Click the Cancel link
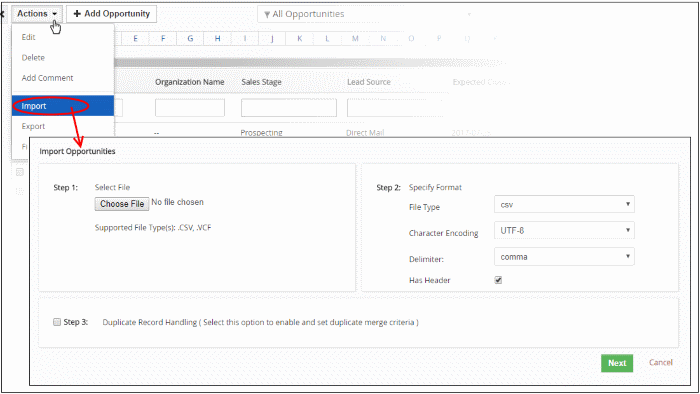 pos(661,362)
